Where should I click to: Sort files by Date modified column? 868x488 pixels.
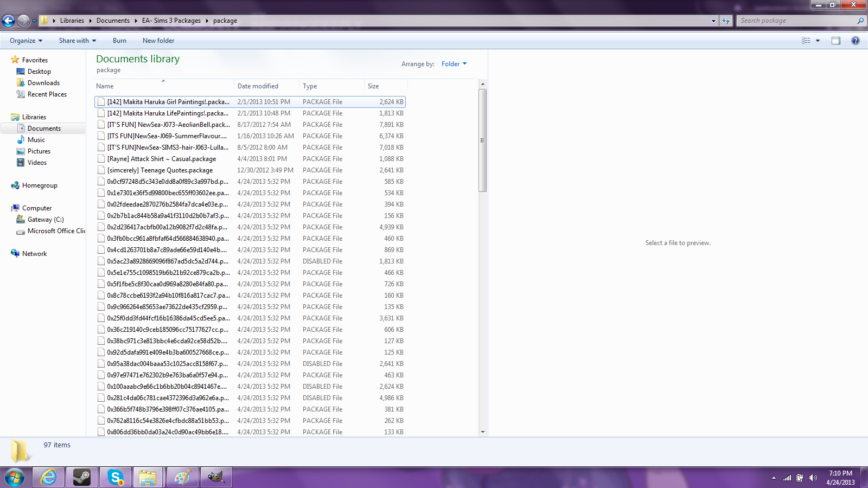pos(267,86)
